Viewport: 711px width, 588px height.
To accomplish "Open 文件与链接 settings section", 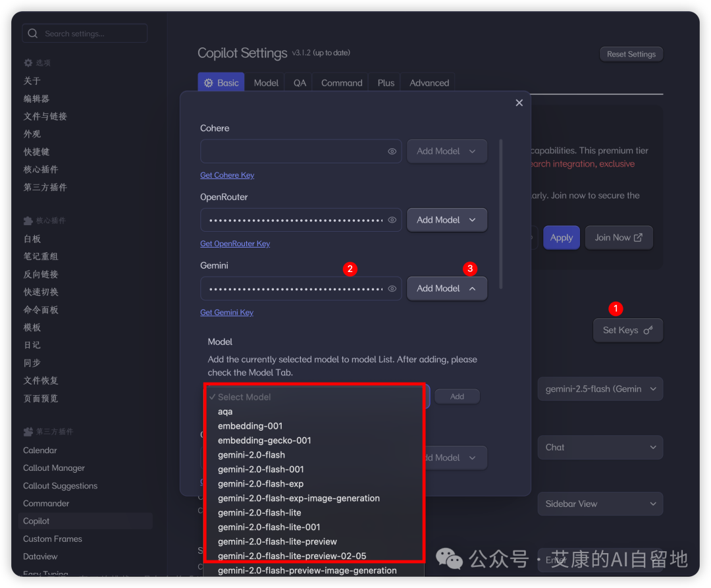I will click(45, 117).
